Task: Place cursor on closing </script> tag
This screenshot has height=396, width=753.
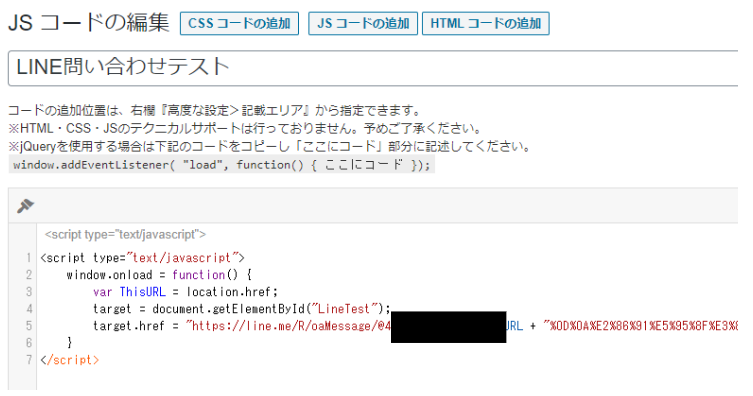Action: [x=70, y=360]
